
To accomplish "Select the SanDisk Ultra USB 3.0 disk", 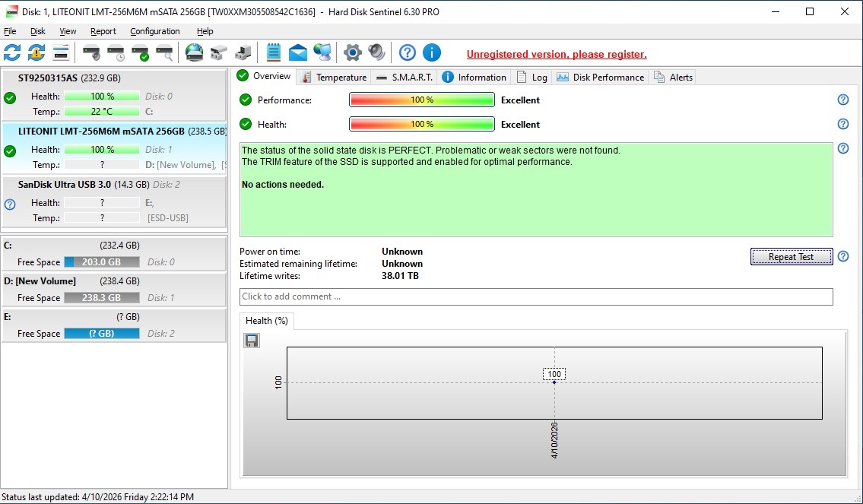I will (114, 201).
